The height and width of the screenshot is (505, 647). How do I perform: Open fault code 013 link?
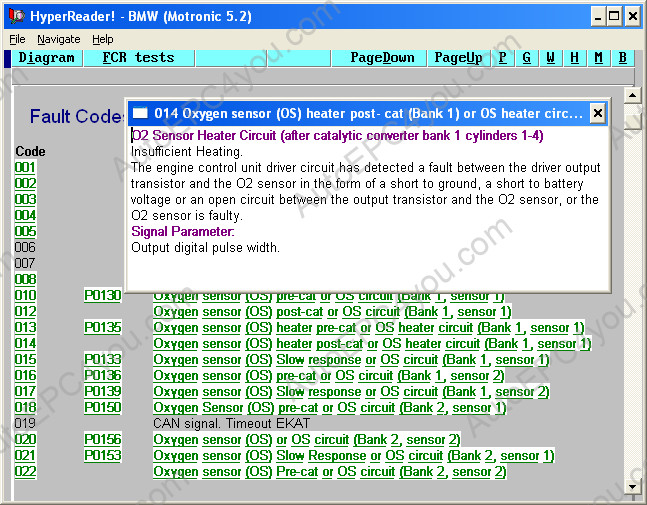[x=25, y=328]
